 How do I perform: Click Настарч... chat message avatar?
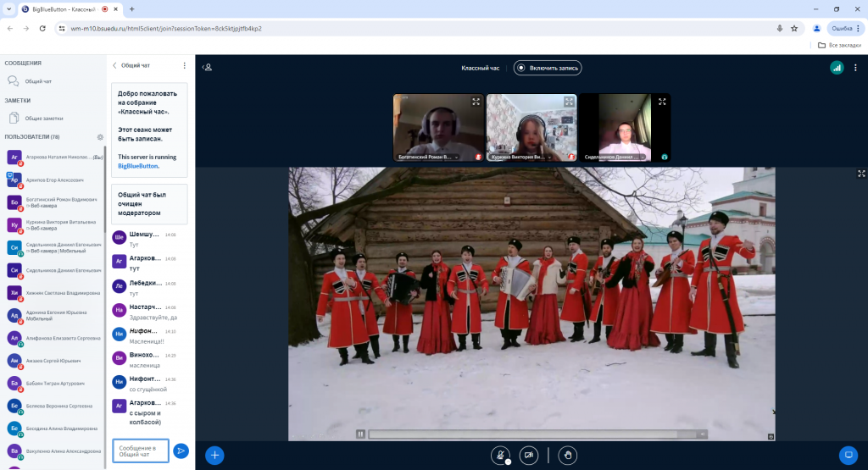(x=119, y=310)
